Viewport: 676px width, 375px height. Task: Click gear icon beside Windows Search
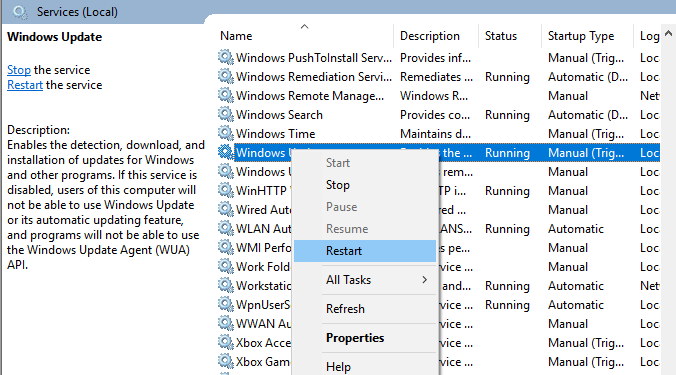tap(225, 114)
